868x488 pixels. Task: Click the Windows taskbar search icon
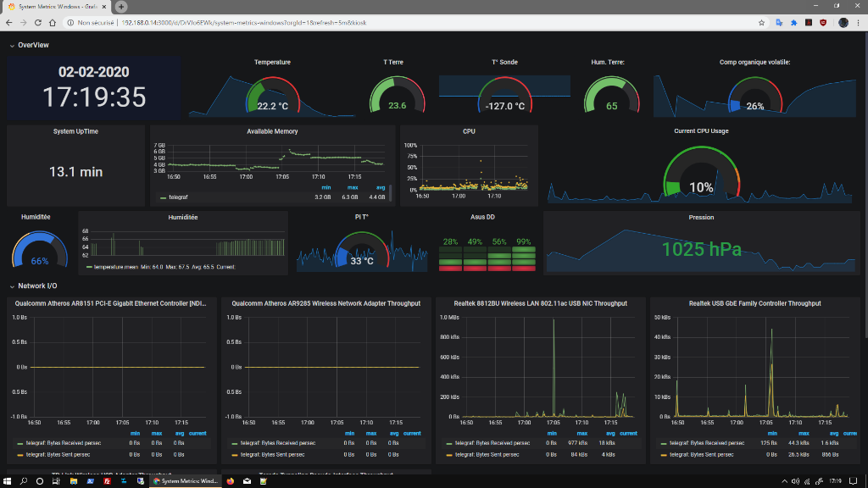click(25, 480)
